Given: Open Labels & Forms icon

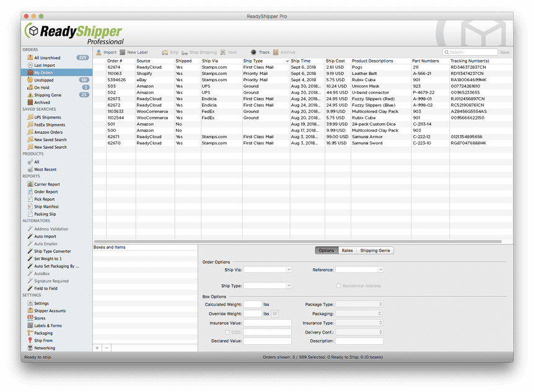Looking at the screenshot, I should coord(30,325).
